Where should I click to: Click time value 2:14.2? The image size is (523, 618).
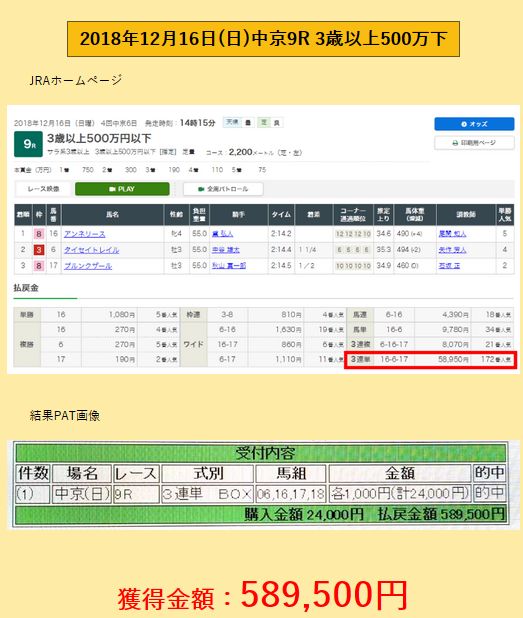pos(281,234)
